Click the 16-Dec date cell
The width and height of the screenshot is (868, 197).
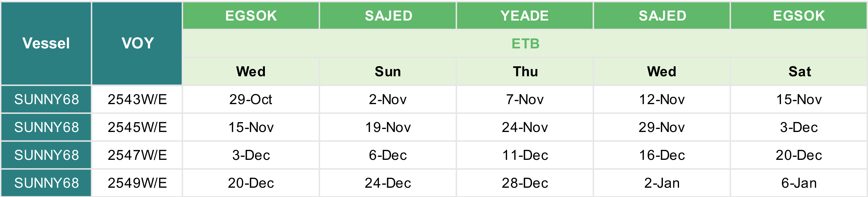click(662, 155)
